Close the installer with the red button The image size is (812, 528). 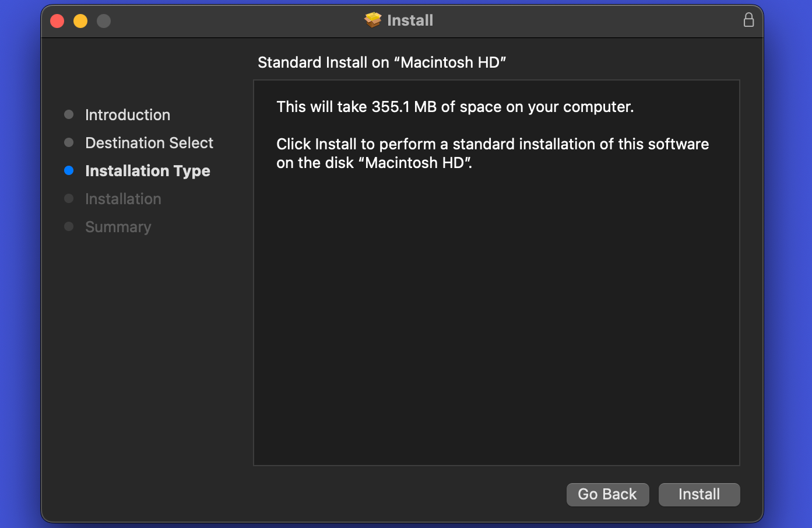(x=57, y=22)
